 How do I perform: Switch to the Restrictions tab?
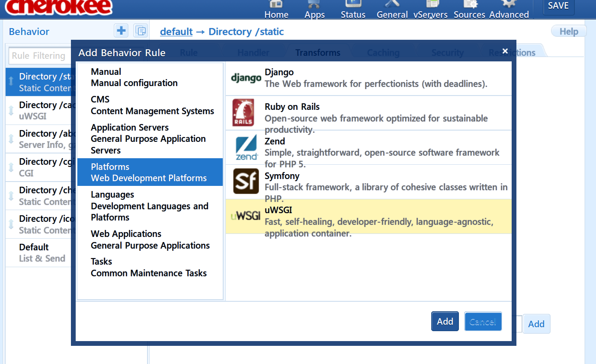tap(512, 52)
